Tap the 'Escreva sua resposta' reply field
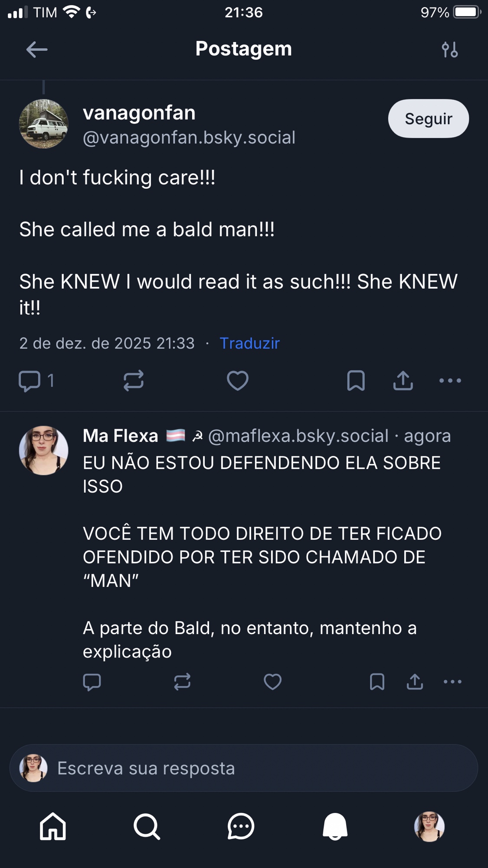Viewport: 488px width, 868px height. pos(244,768)
